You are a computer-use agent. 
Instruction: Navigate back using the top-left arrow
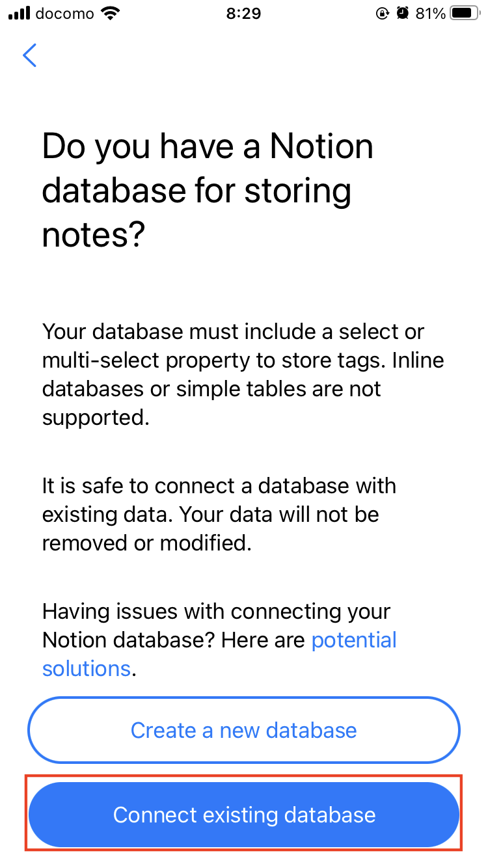pyautogui.click(x=29, y=56)
